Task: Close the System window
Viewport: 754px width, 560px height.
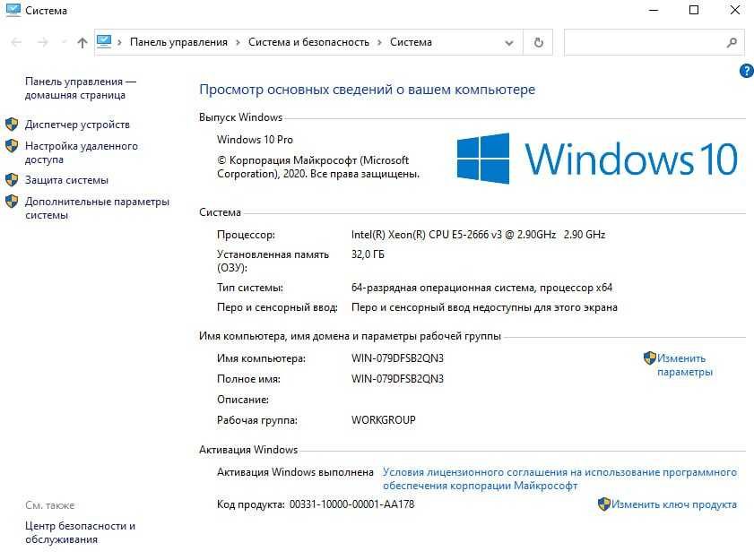Action: pos(735,10)
